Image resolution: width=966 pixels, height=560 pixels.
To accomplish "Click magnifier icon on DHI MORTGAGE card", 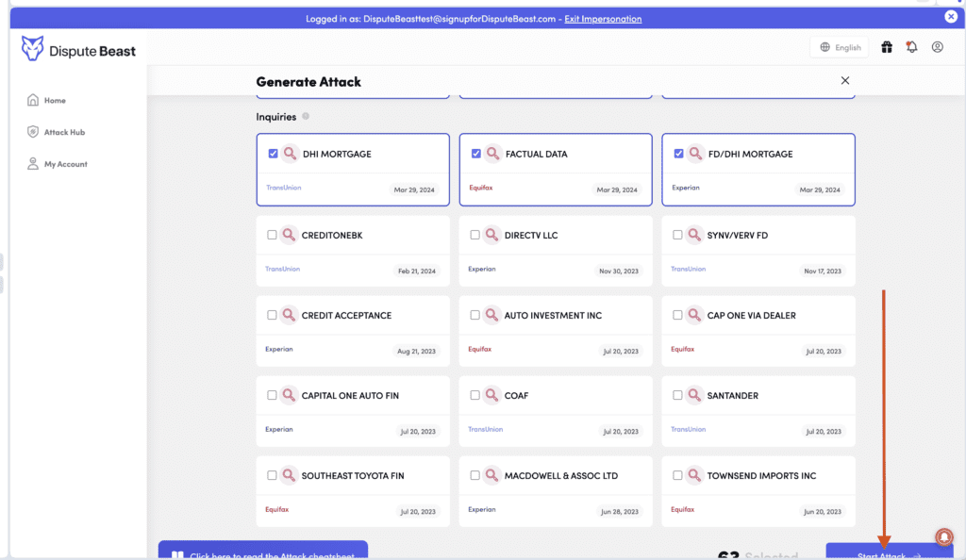I will click(291, 154).
